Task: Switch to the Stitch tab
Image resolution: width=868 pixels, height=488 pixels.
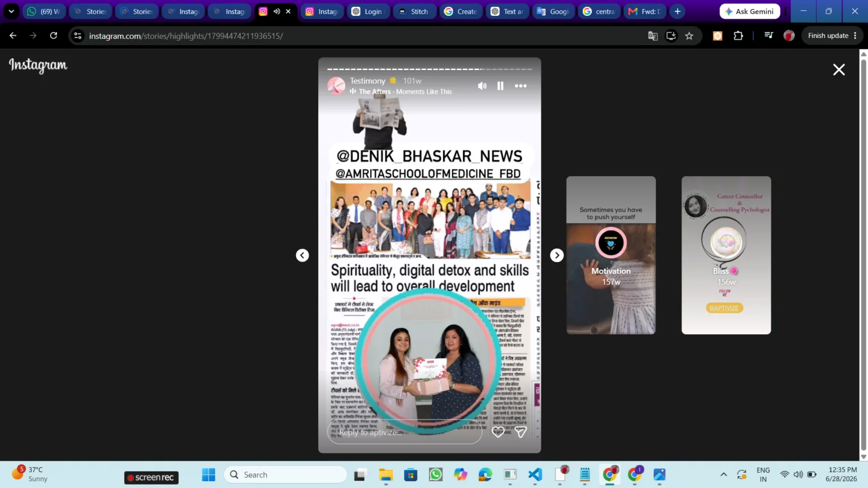Action: click(x=414, y=11)
